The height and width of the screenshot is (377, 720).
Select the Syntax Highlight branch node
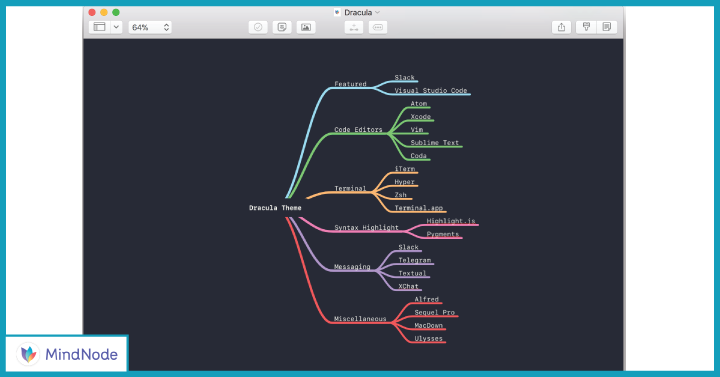366,227
